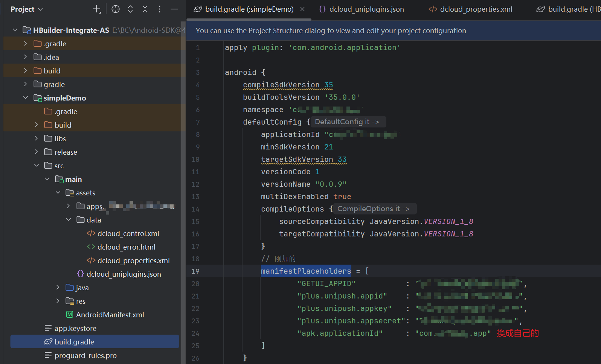This screenshot has height=364, width=601.
Task: Click the Expand All icon in Project panel
Action: point(130,9)
